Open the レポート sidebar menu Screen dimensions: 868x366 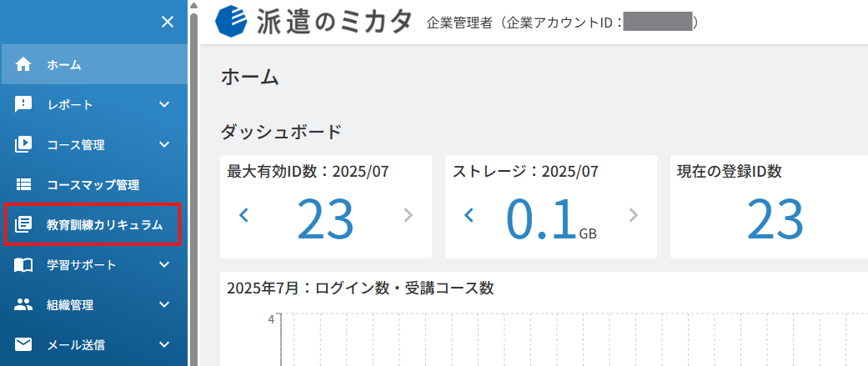(93, 105)
